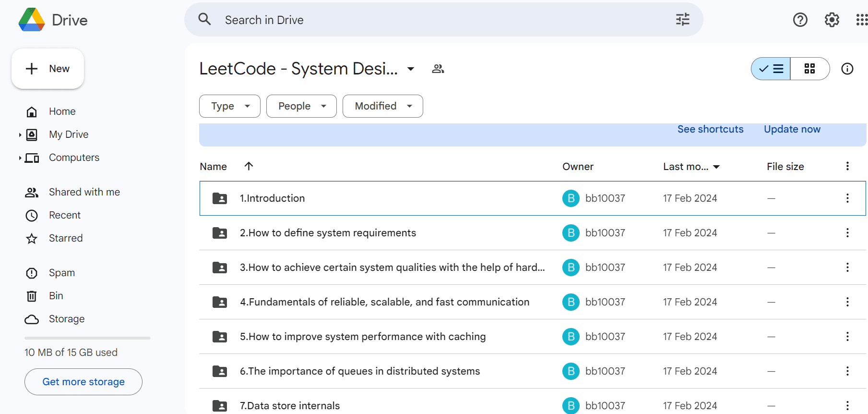Focus the Search in Drive field
The width and height of the screenshot is (868, 414).
[444, 20]
